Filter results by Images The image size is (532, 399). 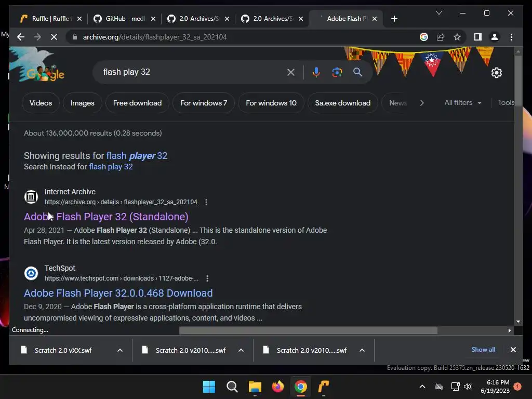(x=83, y=103)
